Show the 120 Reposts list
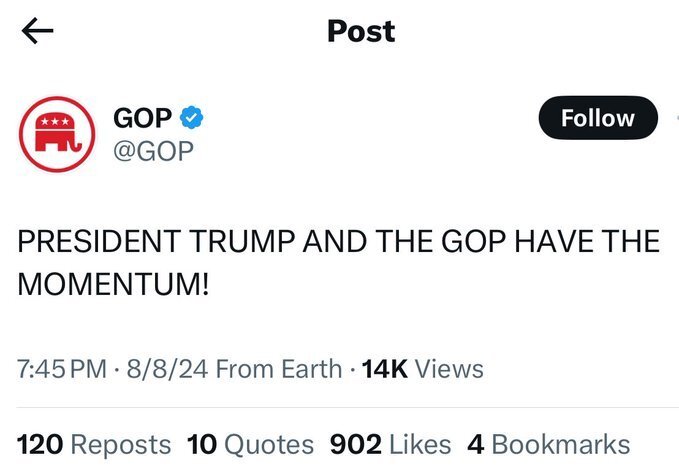 [x=94, y=445]
